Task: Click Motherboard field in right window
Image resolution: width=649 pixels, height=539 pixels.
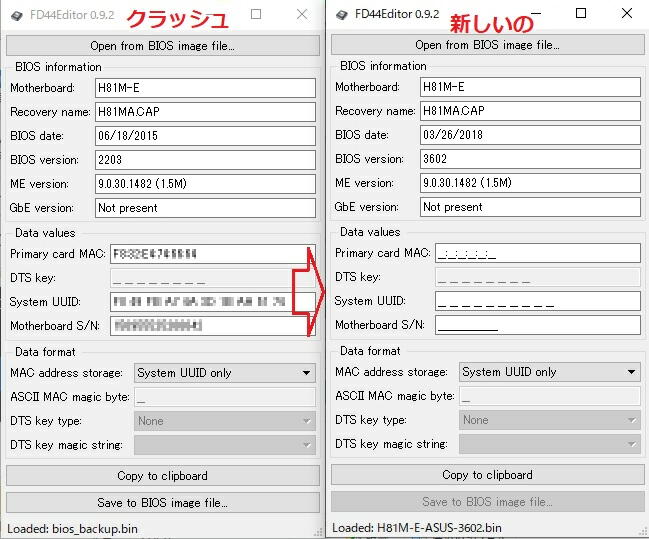Action: coord(530,87)
